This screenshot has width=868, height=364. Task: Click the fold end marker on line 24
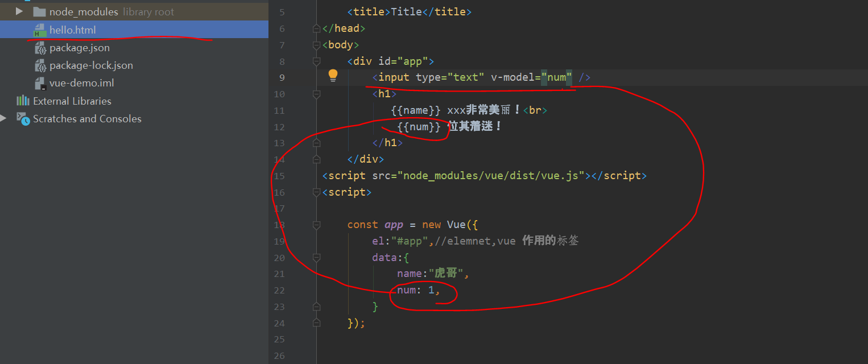(317, 323)
